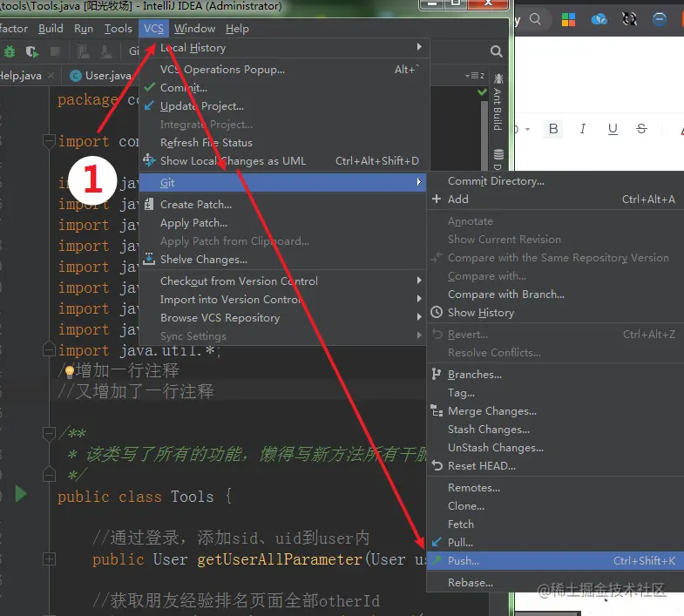The image size is (684, 616).
Task: Click the magnifier icon in background window
Action: click(x=535, y=19)
